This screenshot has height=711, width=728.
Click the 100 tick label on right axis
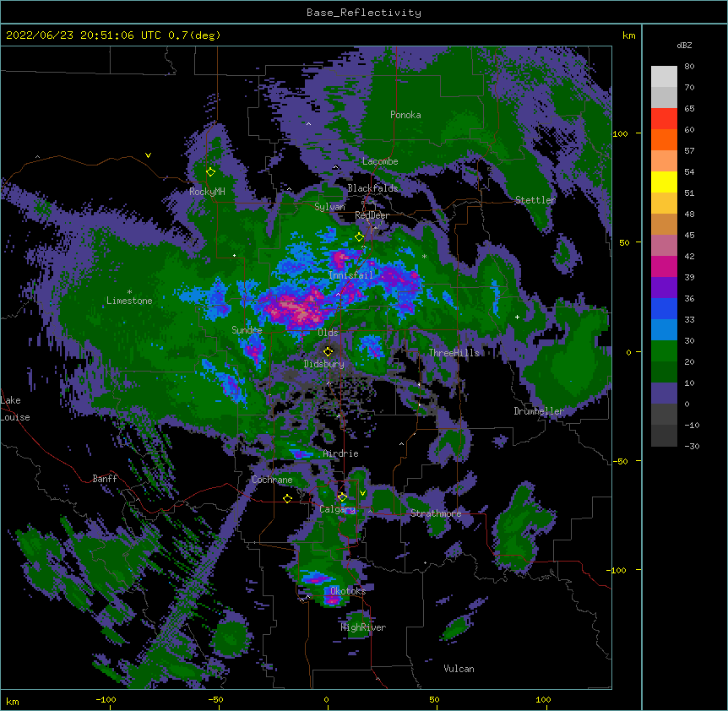point(620,133)
